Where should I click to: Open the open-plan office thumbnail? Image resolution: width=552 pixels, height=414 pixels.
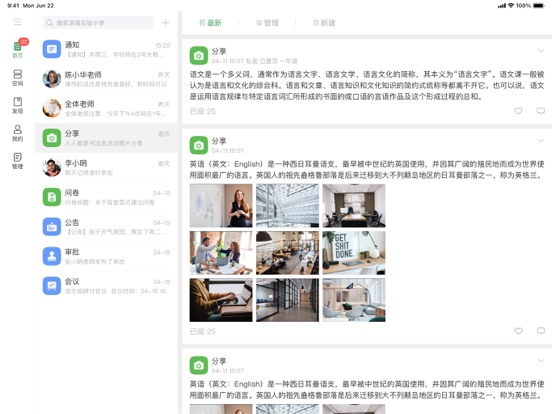tap(288, 253)
